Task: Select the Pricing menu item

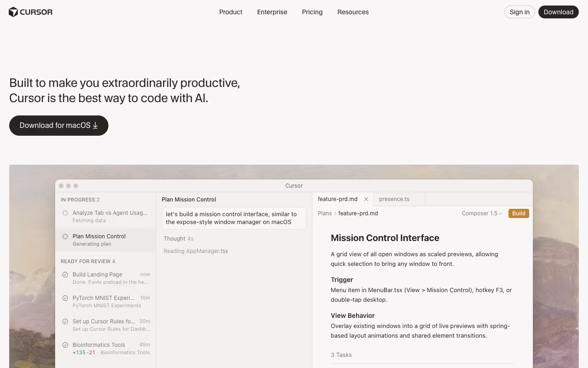Action: point(312,12)
